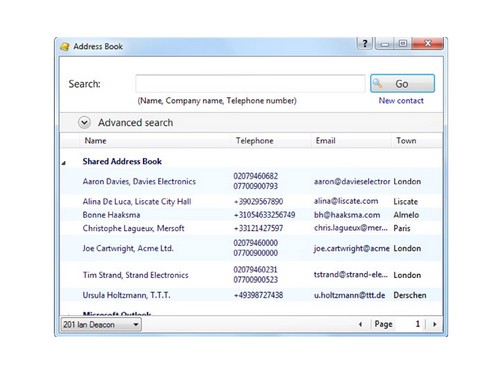
Task: Close the Address Book window
Action: [428, 43]
